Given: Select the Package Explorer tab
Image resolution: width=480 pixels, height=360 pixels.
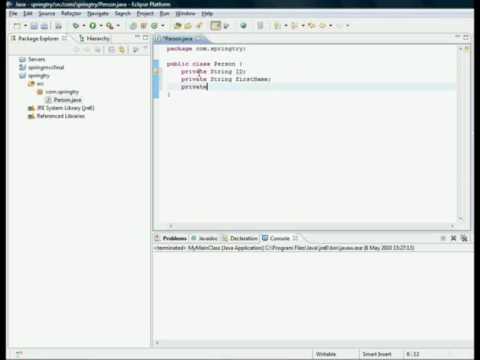Looking at the screenshot, I should (38, 39).
